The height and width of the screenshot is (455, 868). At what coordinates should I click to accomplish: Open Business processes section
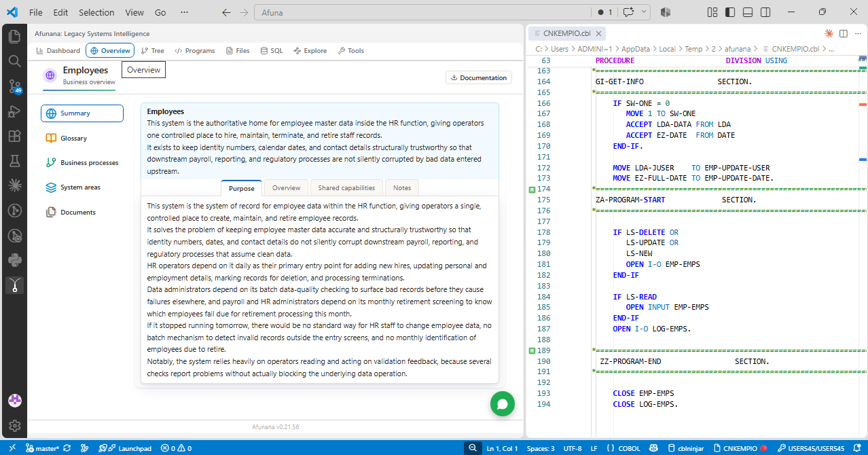point(82,163)
